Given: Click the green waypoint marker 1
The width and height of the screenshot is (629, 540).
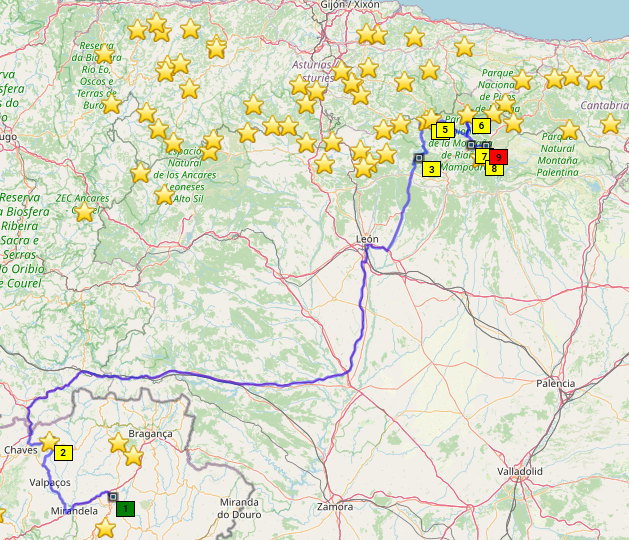Looking at the screenshot, I should coord(125,508).
